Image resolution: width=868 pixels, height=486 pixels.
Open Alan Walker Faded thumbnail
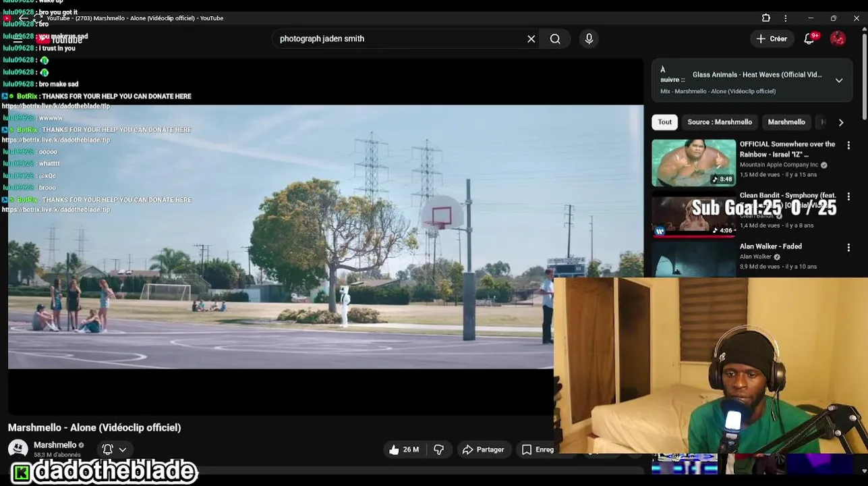[x=693, y=259]
